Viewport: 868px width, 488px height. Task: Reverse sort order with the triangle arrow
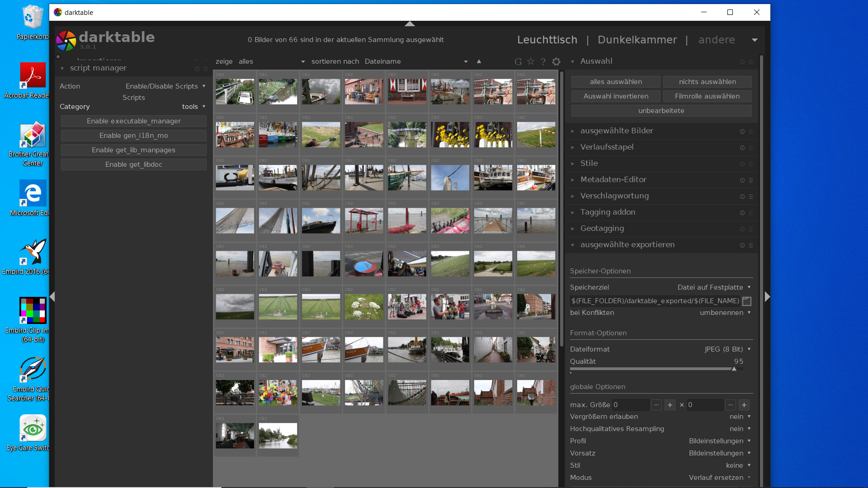(479, 61)
